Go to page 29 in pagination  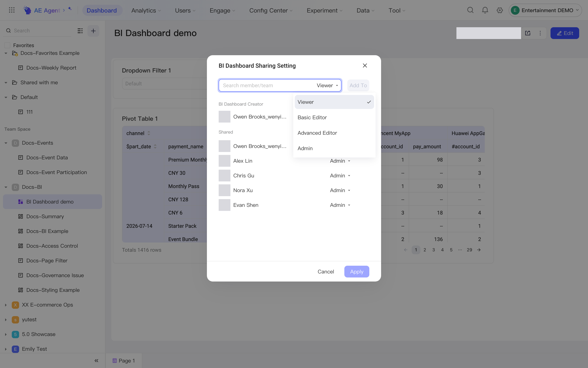coord(469,250)
